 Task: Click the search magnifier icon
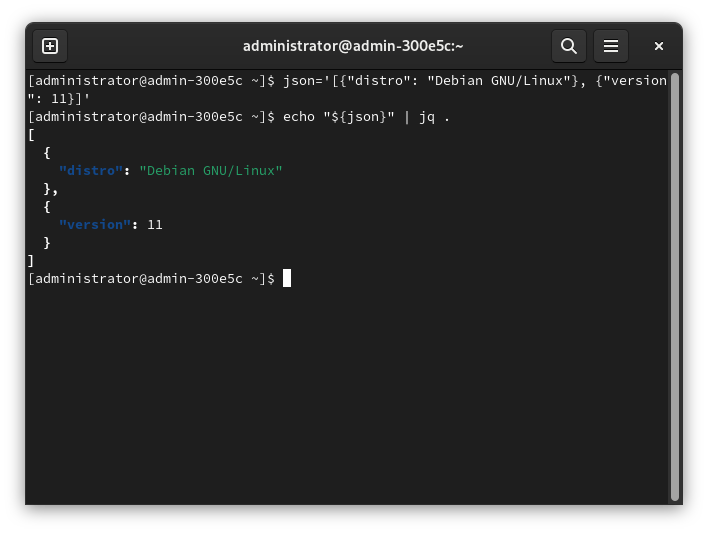tap(568, 46)
